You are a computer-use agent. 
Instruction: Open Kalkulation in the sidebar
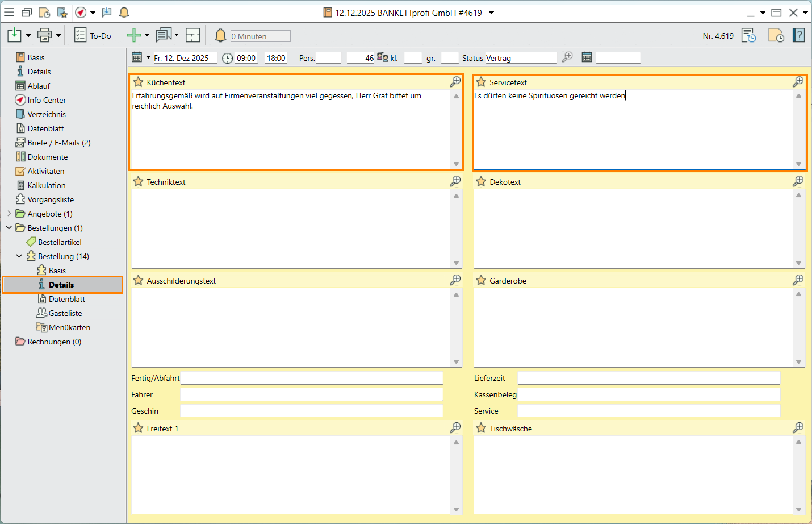point(46,185)
